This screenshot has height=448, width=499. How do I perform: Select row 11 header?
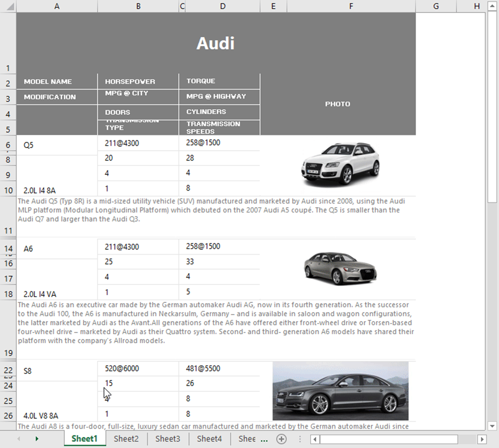point(8,216)
